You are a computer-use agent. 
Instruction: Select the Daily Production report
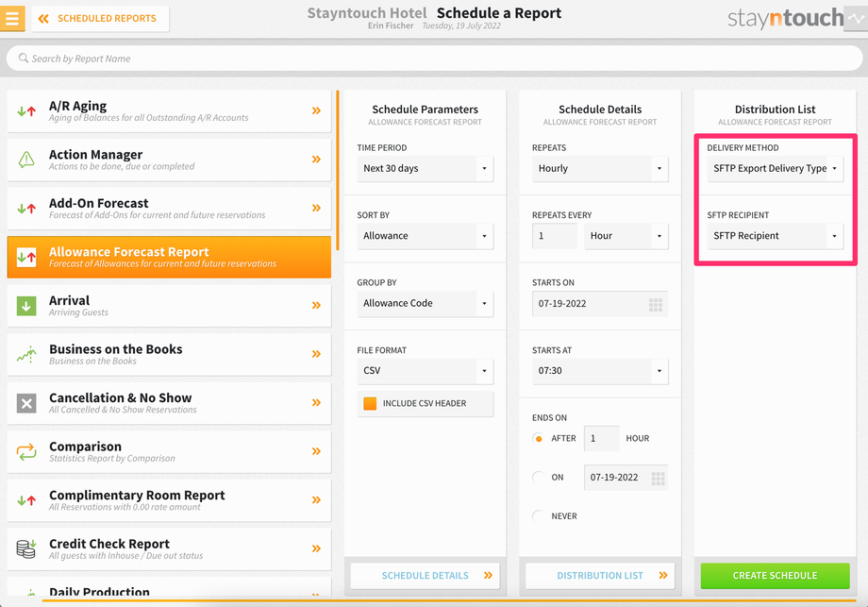coord(169,587)
